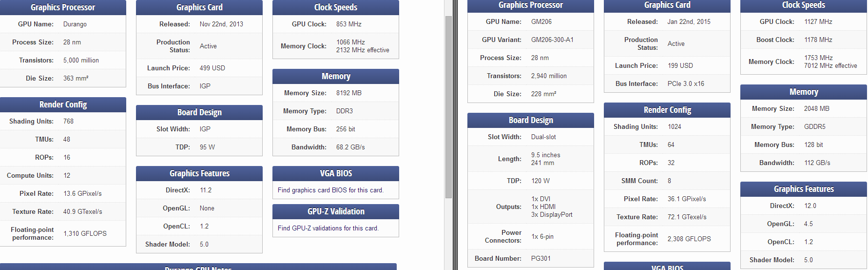Screen dimensions: 868x270
Task: Click the pixel rate '36.1 GPixel/s'
Action: click(687, 199)
